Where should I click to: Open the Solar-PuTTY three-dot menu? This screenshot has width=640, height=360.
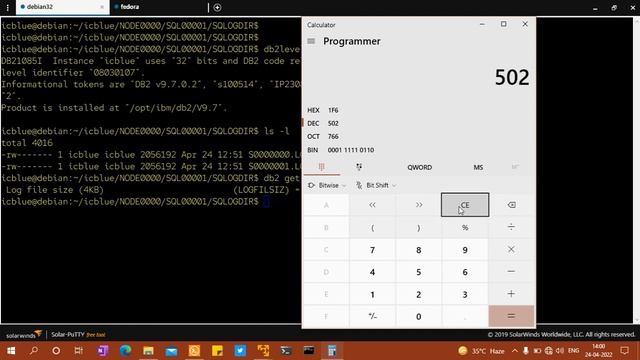tap(7, 7)
